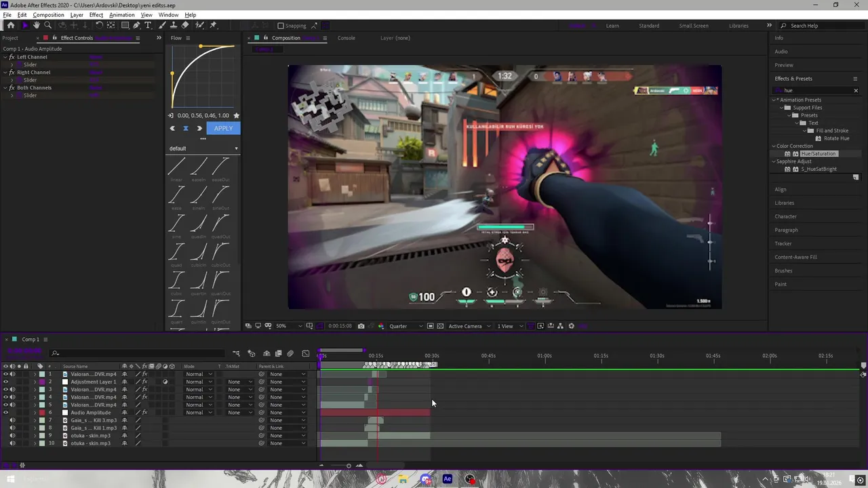Open the Effect menu
The image size is (868, 488).
(96, 15)
